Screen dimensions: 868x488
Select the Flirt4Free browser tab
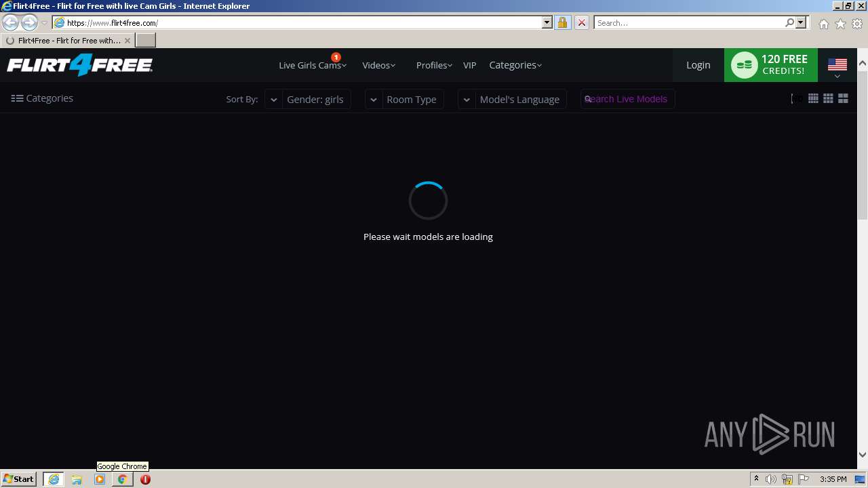(67, 41)
